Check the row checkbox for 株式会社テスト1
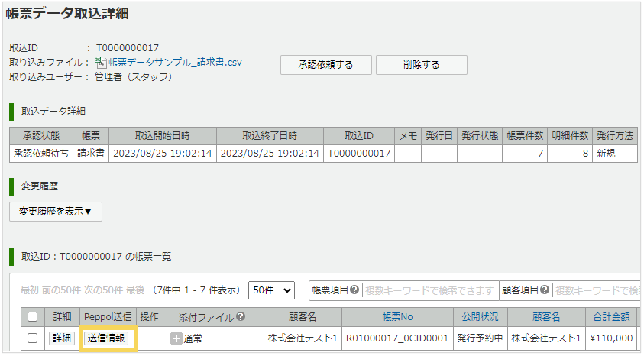The height and width of the screenshot is (356, 644). click(32, 338)
